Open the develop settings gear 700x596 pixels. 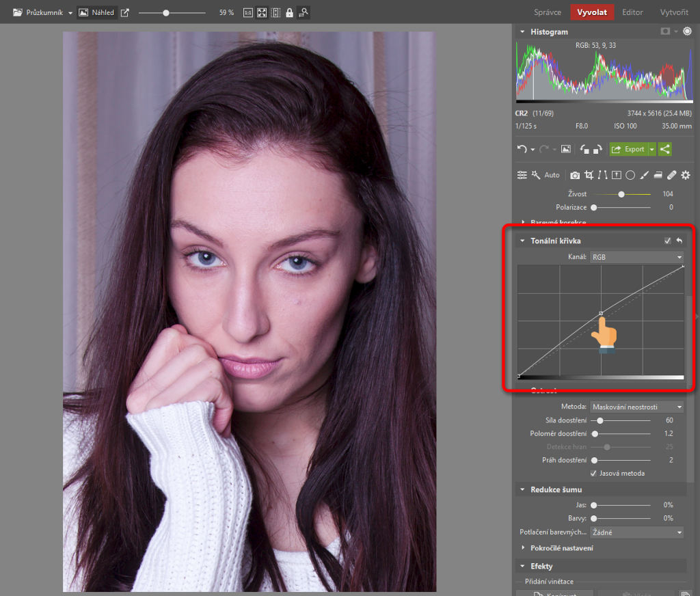click(686, 175)
